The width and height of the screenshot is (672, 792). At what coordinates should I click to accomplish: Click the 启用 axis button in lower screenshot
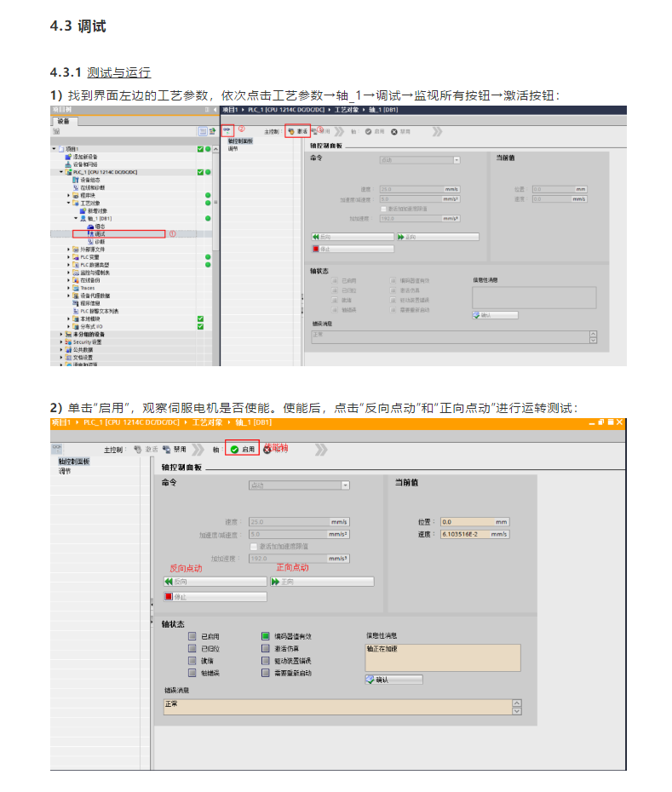tap(243, 449)
